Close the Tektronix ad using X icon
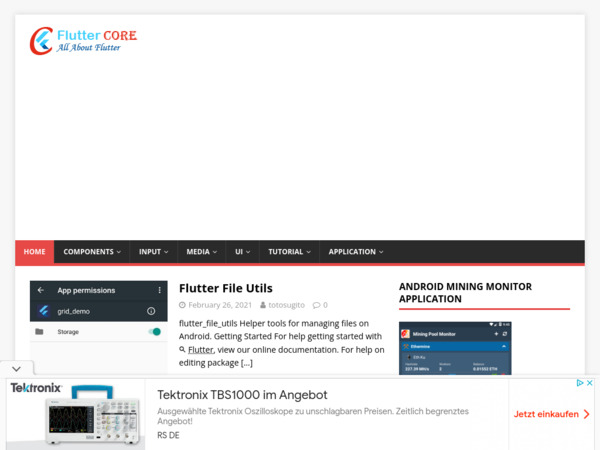The height and width of the screenshot is (450, 600). tap(591, 383)
